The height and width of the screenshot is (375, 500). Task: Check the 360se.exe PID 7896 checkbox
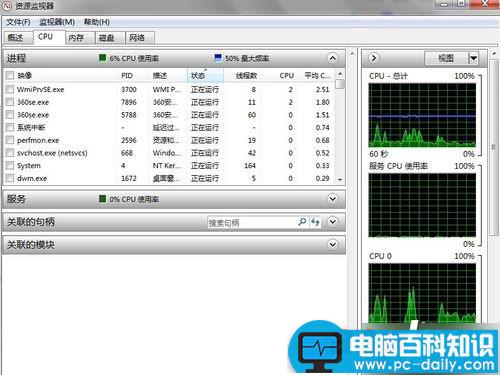(10, 102)
